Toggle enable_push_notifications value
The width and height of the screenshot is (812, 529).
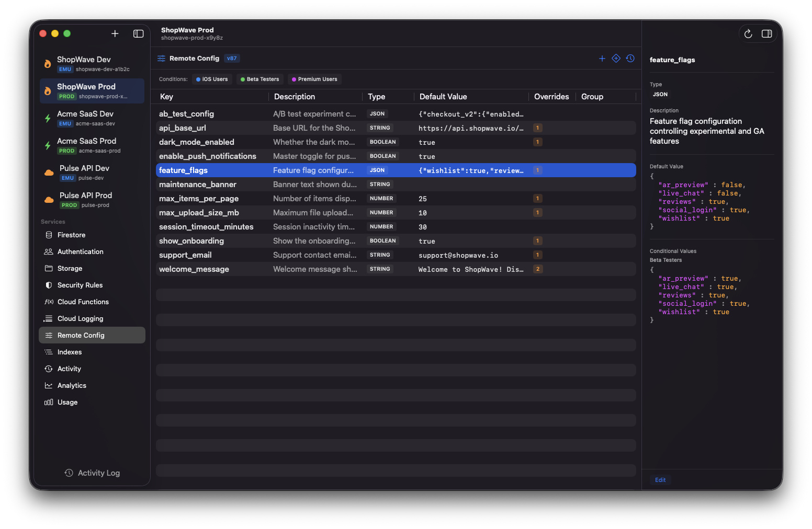coord(426,156)
